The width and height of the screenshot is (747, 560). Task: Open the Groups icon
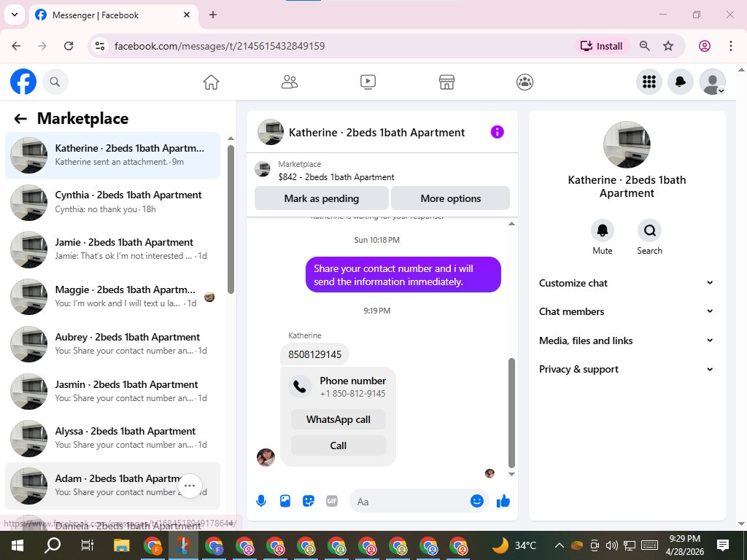point(525,82)
